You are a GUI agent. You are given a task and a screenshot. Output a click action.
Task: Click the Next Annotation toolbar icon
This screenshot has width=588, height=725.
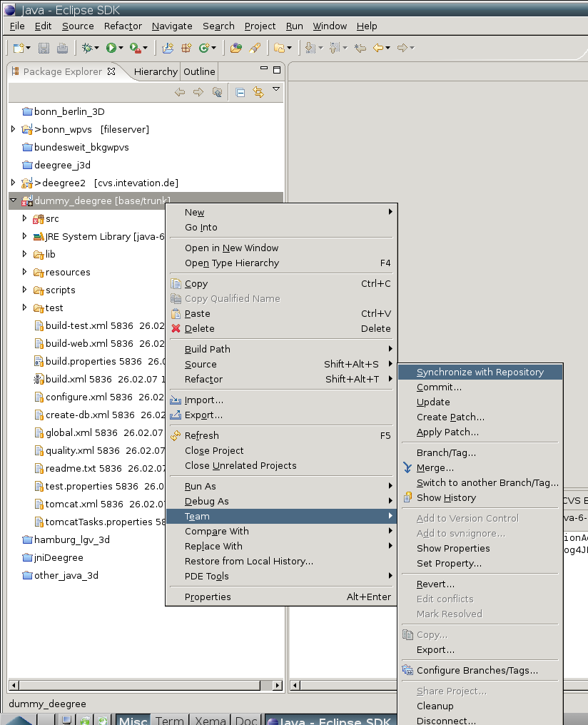[x=310, y=48]
